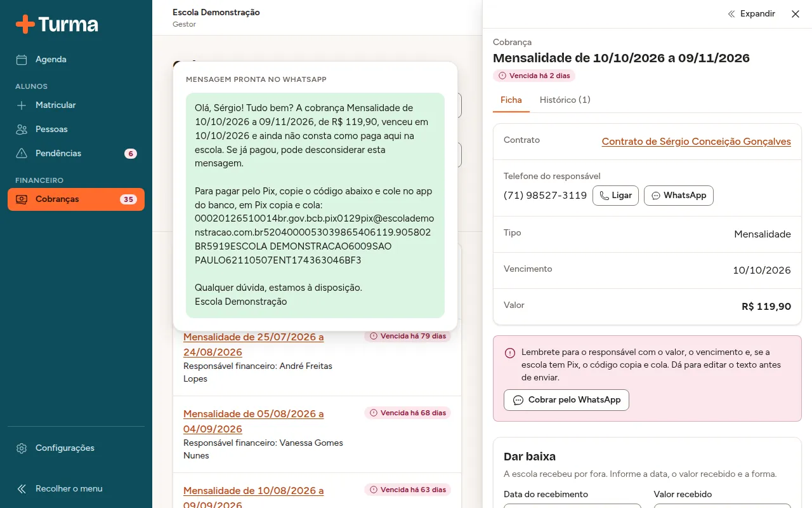This screenshot has width=812, height=508.
Task: Click the Mensalidade value in Tipo row
Action: point(763,234)
